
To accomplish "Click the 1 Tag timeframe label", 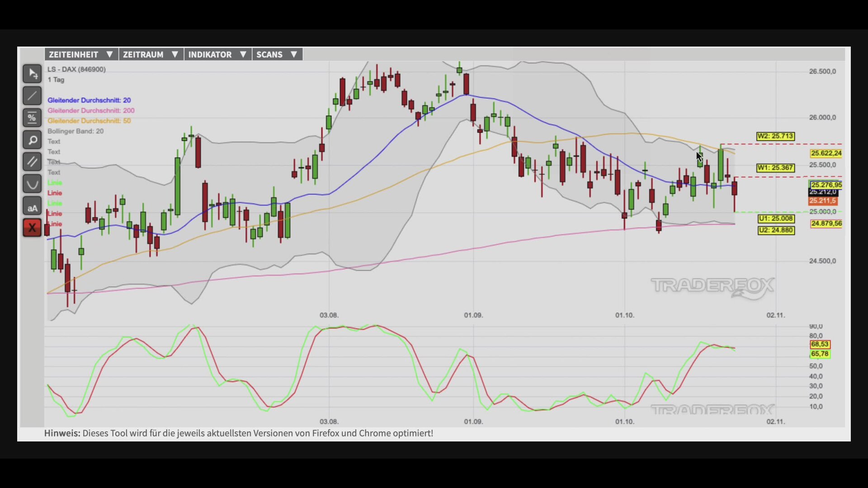I will click(x=56, y=80).
